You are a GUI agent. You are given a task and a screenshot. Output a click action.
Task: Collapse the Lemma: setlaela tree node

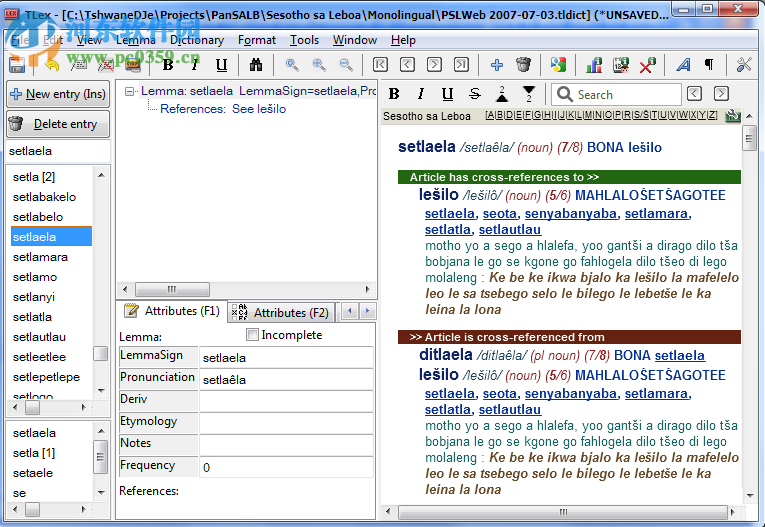(131, 91)
